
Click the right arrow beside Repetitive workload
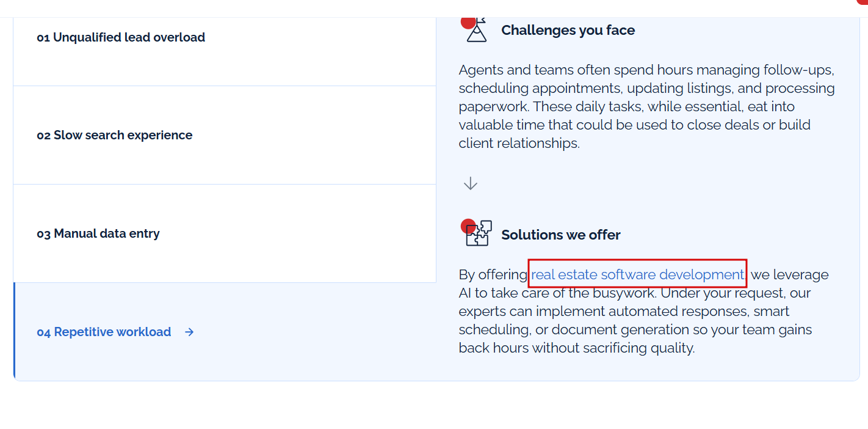189,332
